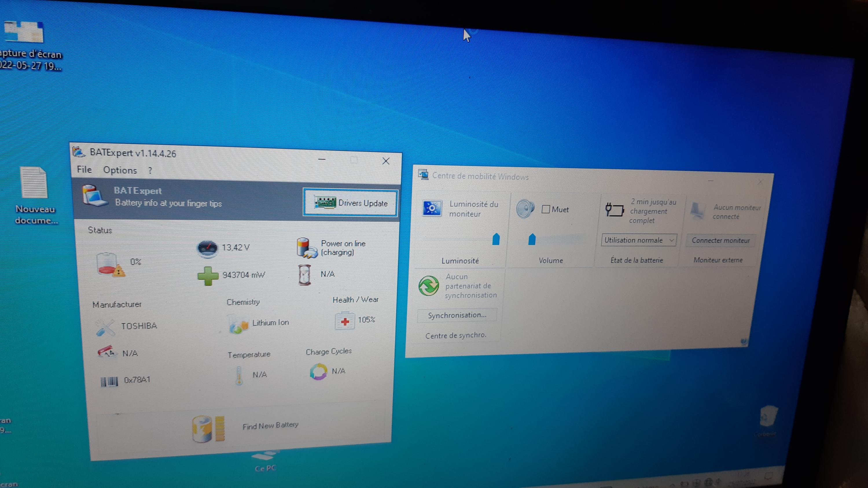Click the Synchronisation... button
Viewport: 868px width, 488px height.
pos(457,315)
